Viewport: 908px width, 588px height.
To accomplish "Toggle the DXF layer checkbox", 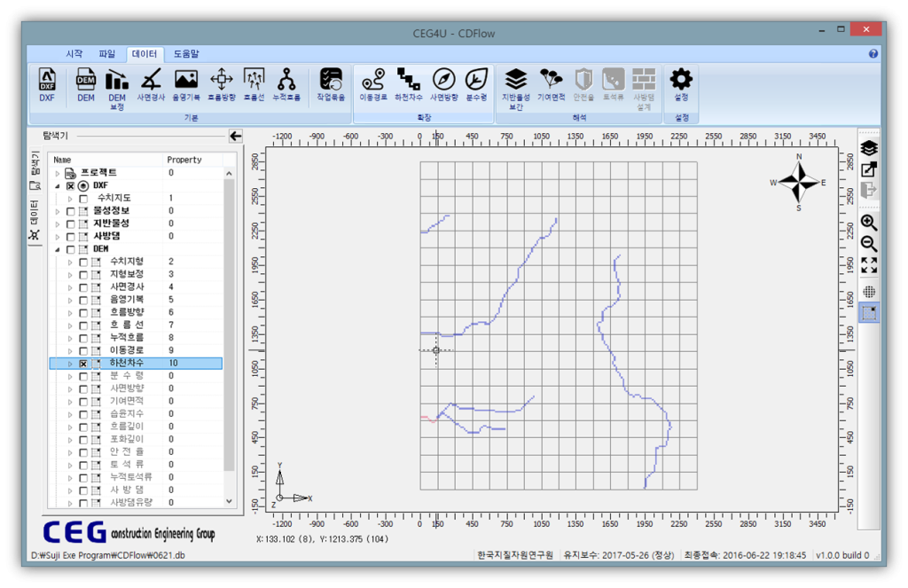I will [71, 186].
